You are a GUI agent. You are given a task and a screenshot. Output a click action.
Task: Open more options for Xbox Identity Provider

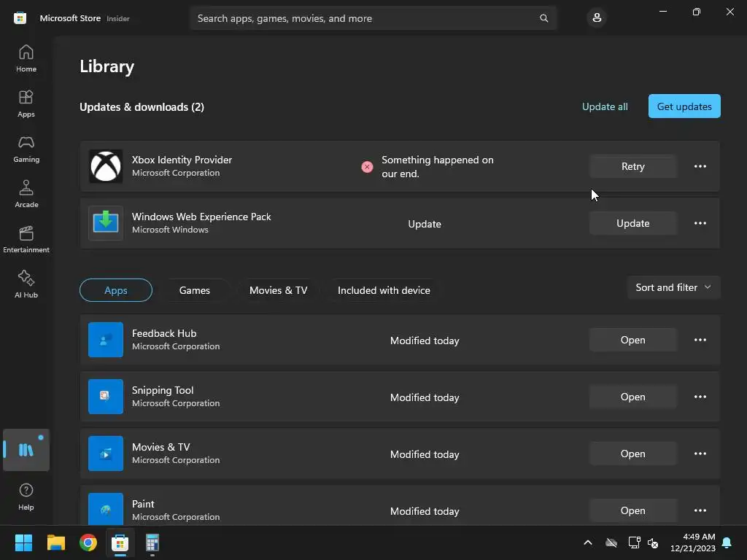pos(700,166)
